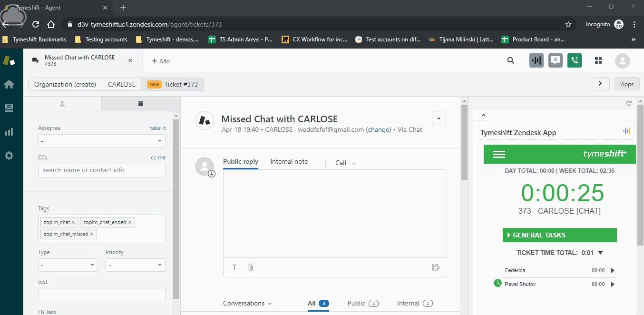Image resolution: width=644 pixels, height=315 pixels.
Task: Open the Conversations filter dropdown
Action: point(247,303)
